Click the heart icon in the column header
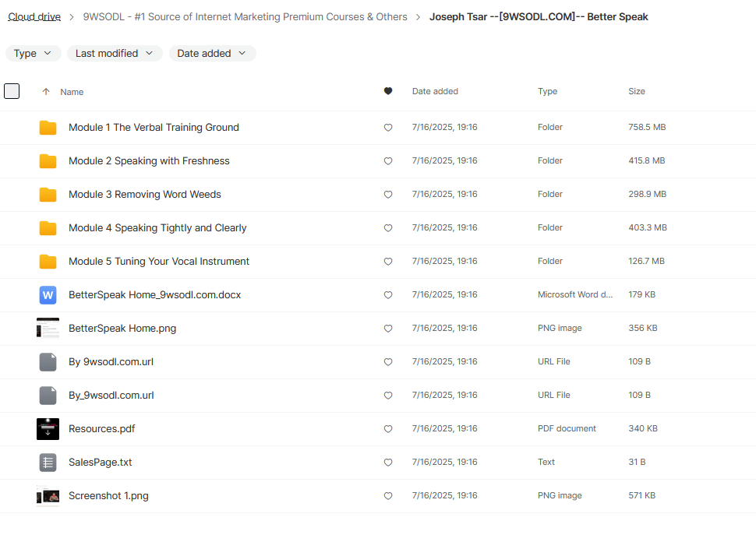The image size is (756, 535). tap(388, 92)
